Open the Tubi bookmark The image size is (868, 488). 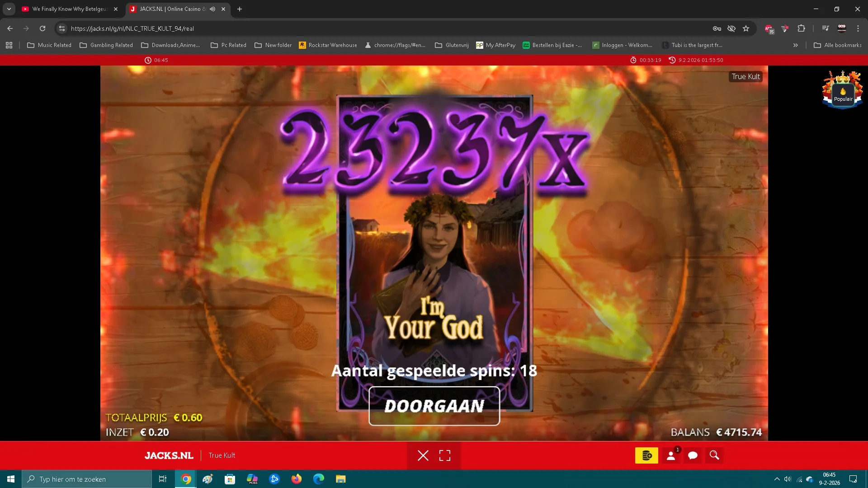tap(692, 45)
